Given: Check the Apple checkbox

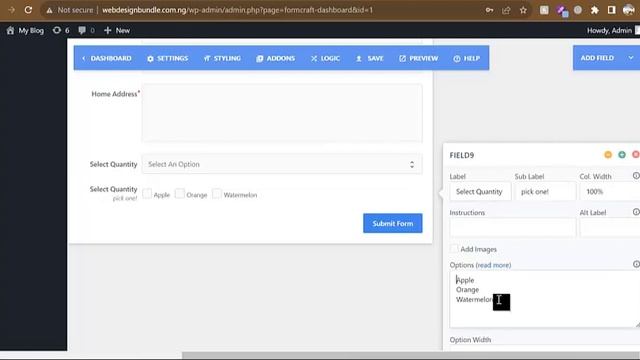Looking at the screenshot, I should (147, 193).
